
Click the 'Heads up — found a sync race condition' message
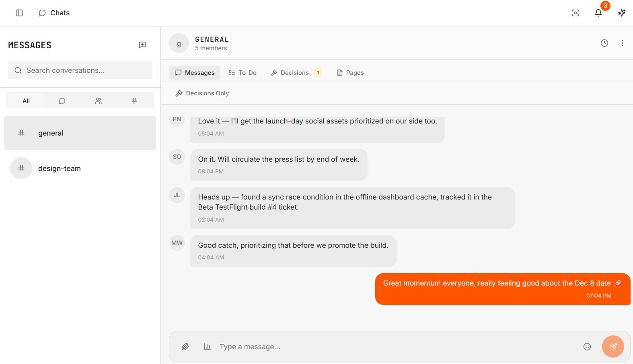(352, 208)
